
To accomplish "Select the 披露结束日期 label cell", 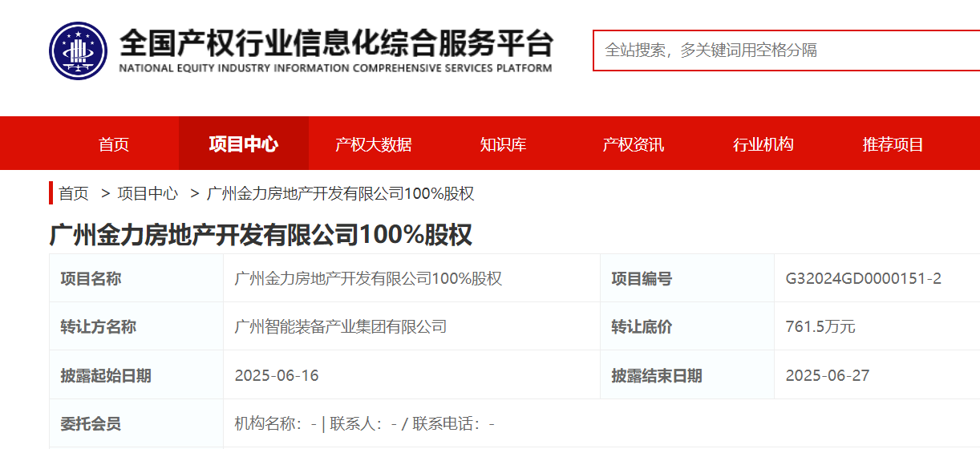I will [687, 374].
